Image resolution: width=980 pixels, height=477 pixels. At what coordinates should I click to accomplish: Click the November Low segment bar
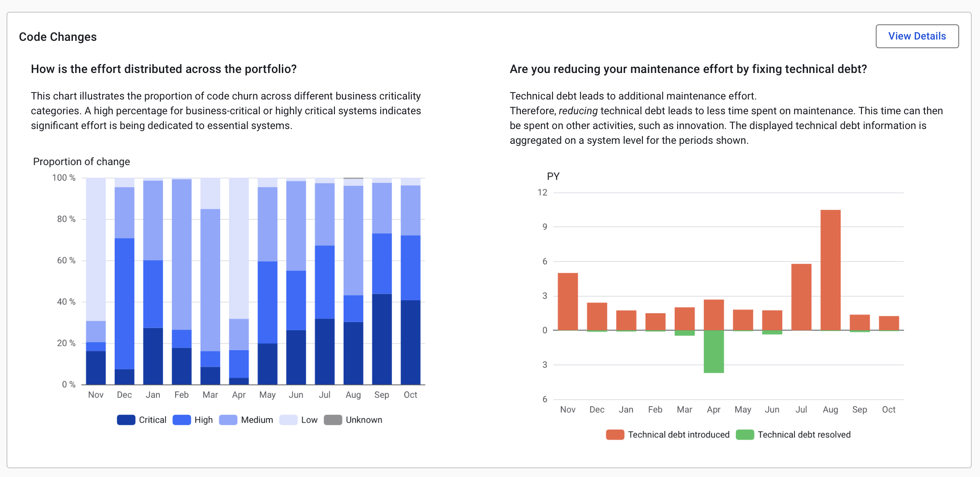(x=96, y=249)
